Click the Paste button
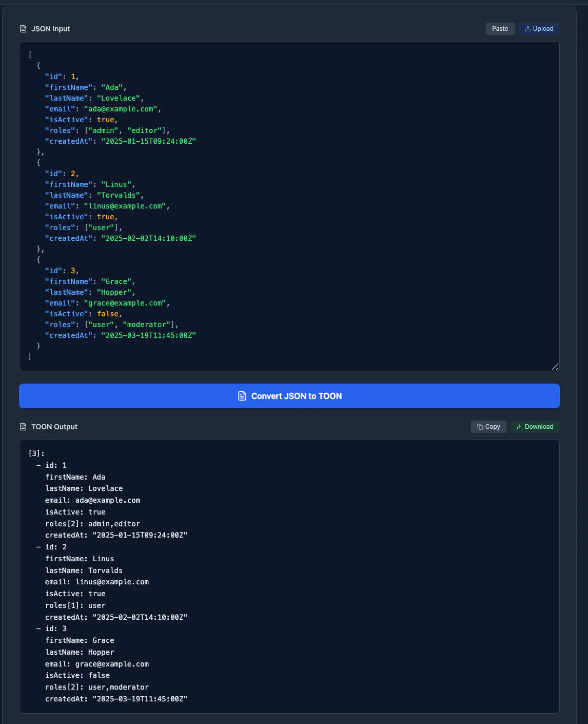This screenshot has width=588, height=724. tap(500, 29)
